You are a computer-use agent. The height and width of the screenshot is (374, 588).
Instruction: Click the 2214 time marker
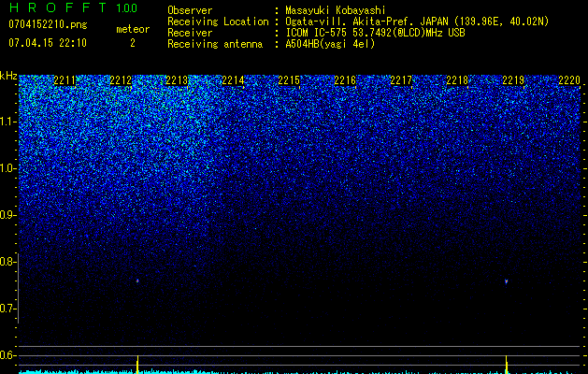[x=233, y=80]
